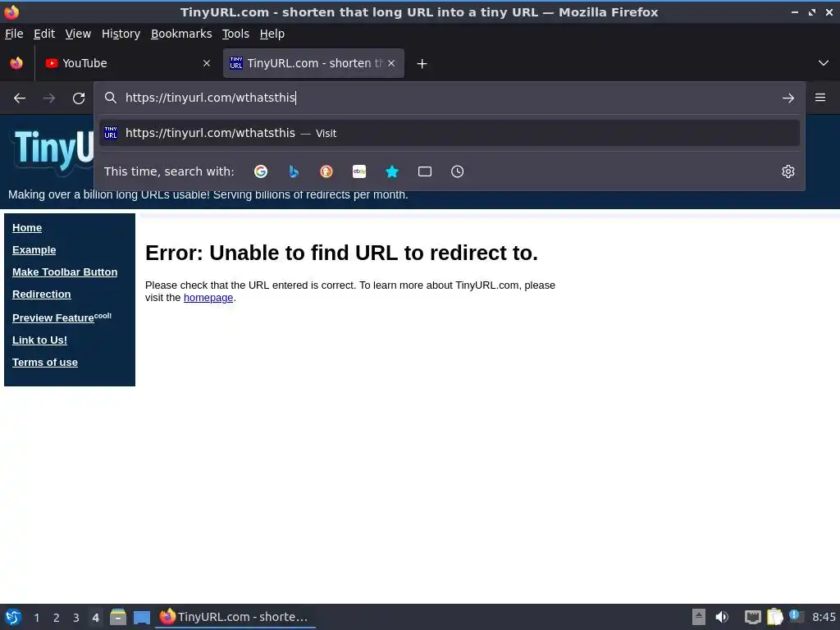Screen dimensions: 840x630
Task: Open the Link to Us! link
Action: pyautogui.click(x=39, y=340)
